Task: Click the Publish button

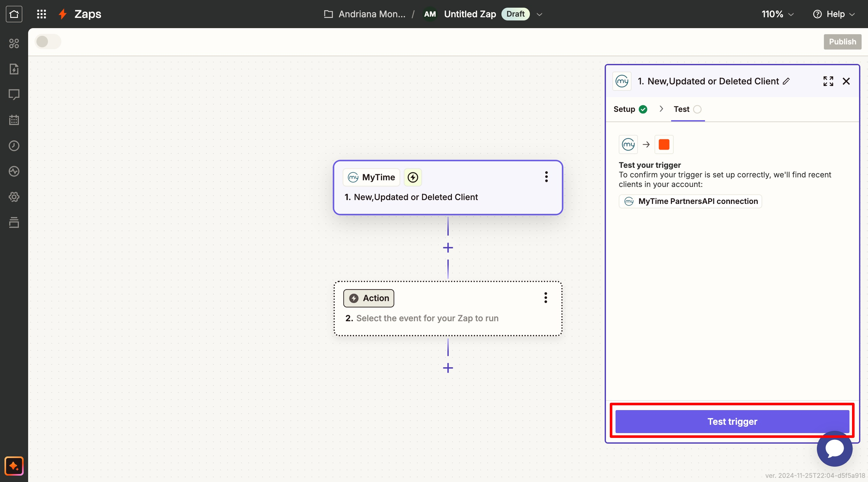Action: [x=842, y=42]
